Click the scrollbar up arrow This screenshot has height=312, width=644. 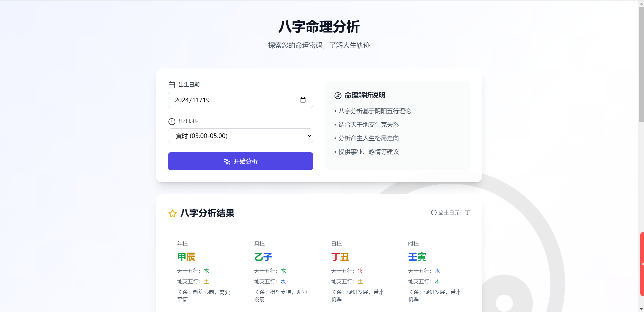(641, 4)
